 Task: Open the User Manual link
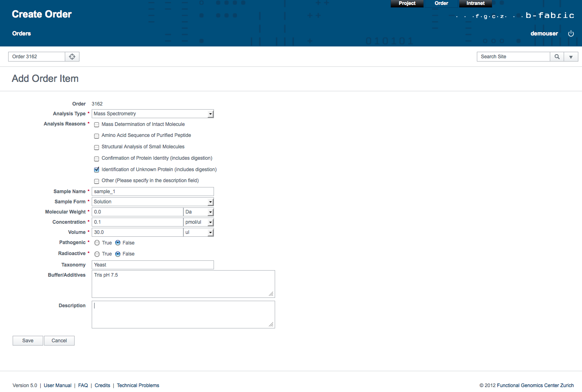pos(57,385)
